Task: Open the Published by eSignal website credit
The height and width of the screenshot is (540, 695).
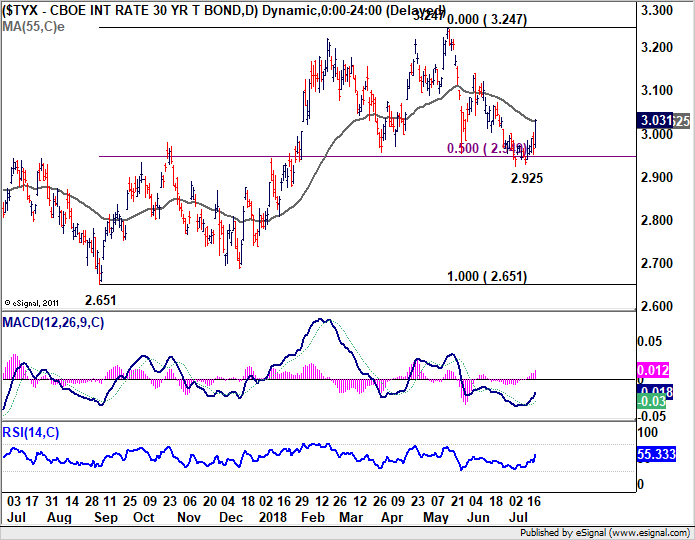Action: click(x=605, y=532)
